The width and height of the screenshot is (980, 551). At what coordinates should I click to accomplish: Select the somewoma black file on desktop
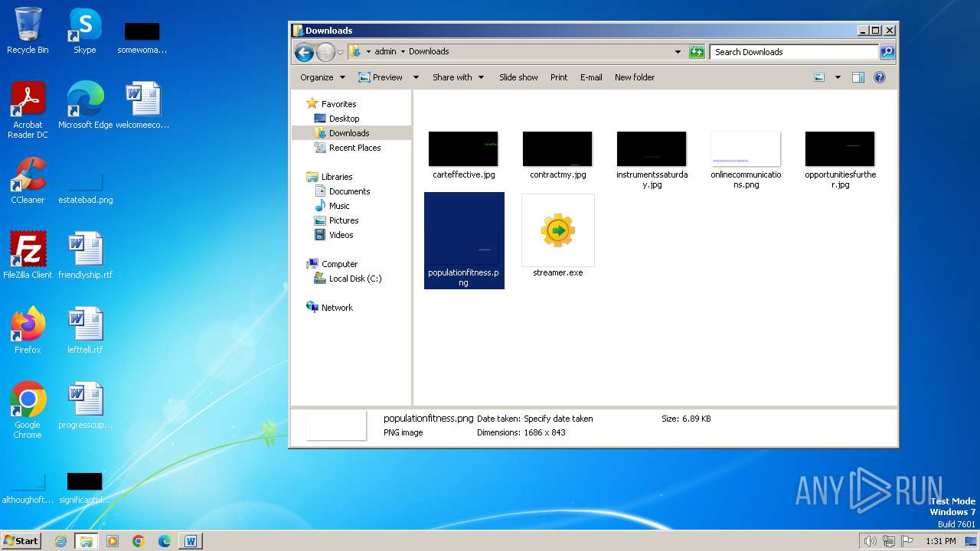[142, 37]
